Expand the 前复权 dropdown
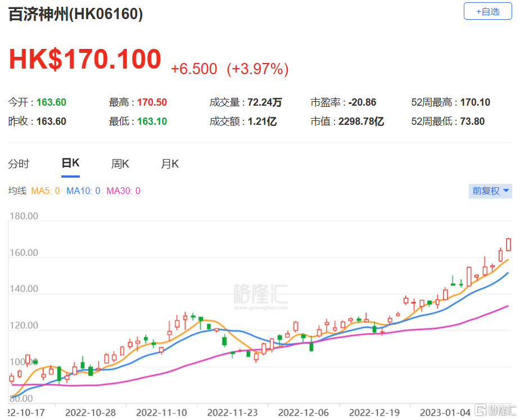This screenshot has width=520, height=420. (490, 191)
